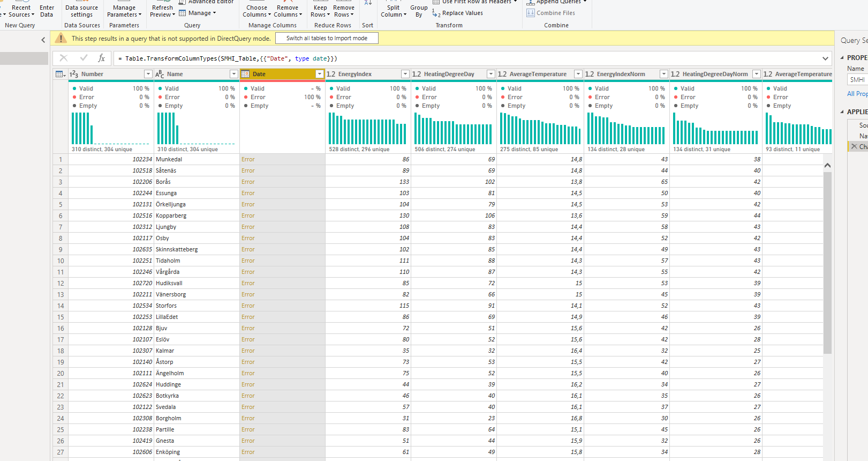Image resolution: width=868 pixels, height=461 pixels.
Task: Click the Group By tool
Action: coord(419,10)
